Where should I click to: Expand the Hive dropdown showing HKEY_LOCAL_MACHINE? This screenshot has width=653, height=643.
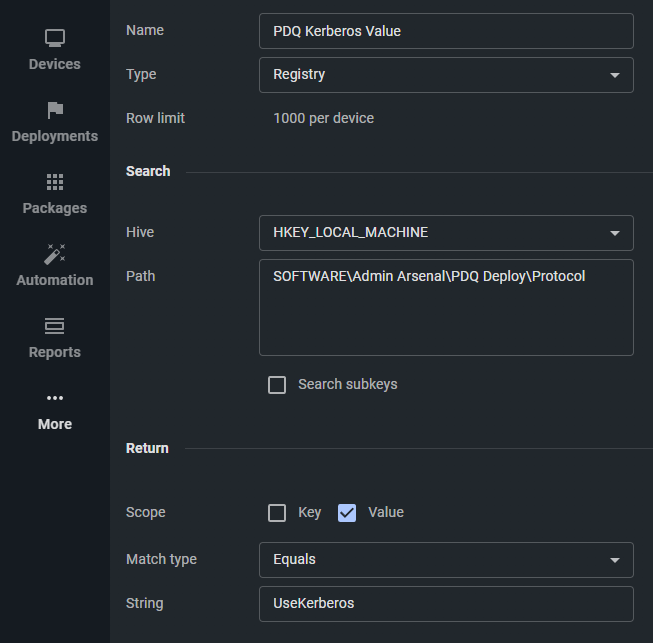pos(446,233)
